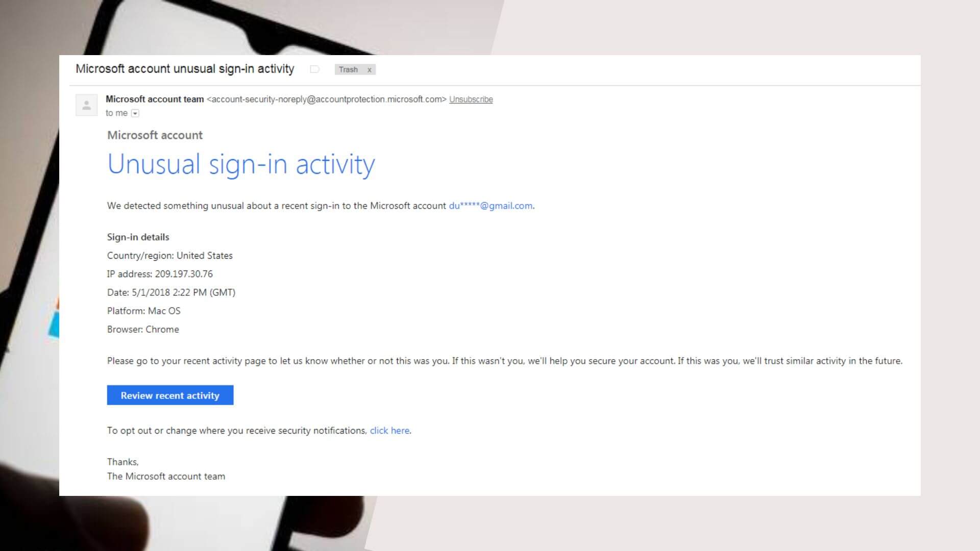
Task: Click the 'Sign-in details' label
Action: [138, 237]
